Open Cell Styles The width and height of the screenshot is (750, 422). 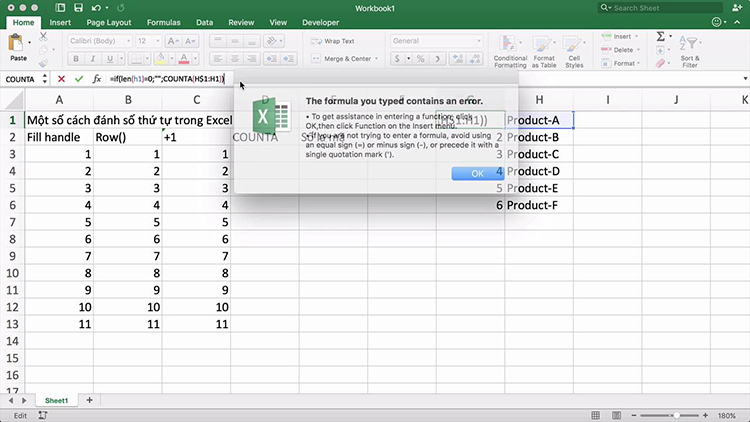point(574,51)
